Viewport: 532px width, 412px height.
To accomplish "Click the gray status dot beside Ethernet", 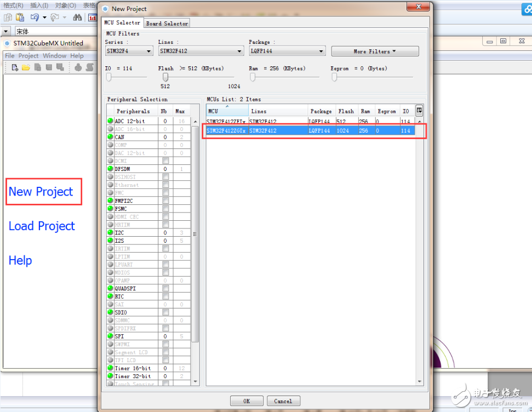I will tap(110, 185).
